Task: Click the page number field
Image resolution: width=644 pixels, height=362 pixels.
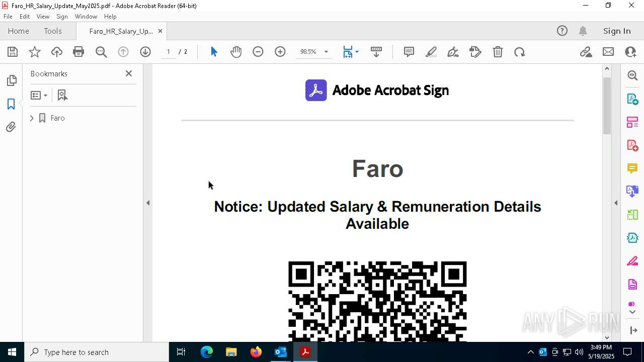Action: [168, 52]
